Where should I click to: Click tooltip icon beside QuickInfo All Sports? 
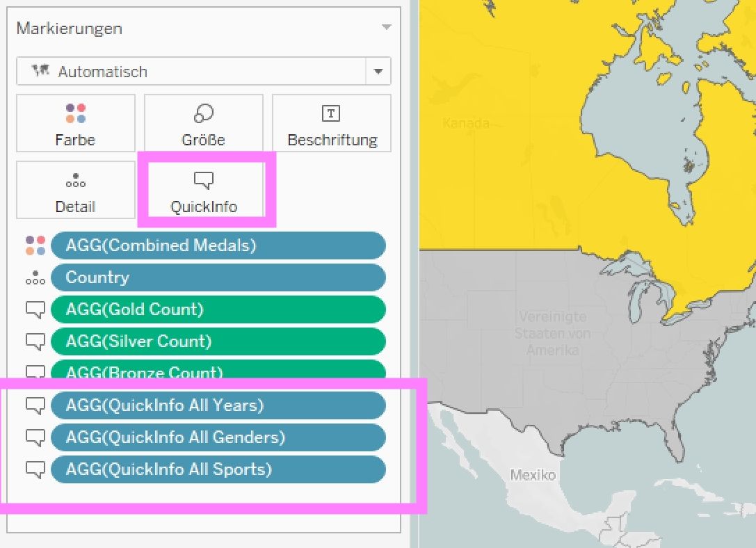coord(35,470)
